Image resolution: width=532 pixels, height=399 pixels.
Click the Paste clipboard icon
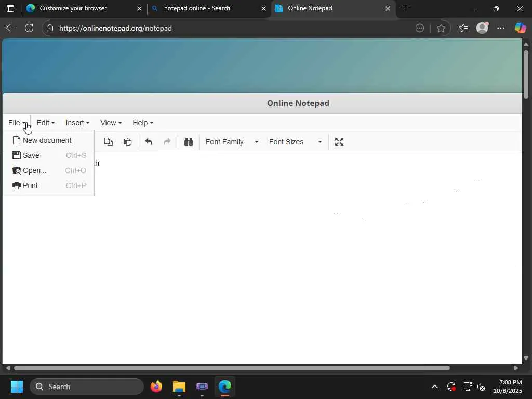click(127, 142)
